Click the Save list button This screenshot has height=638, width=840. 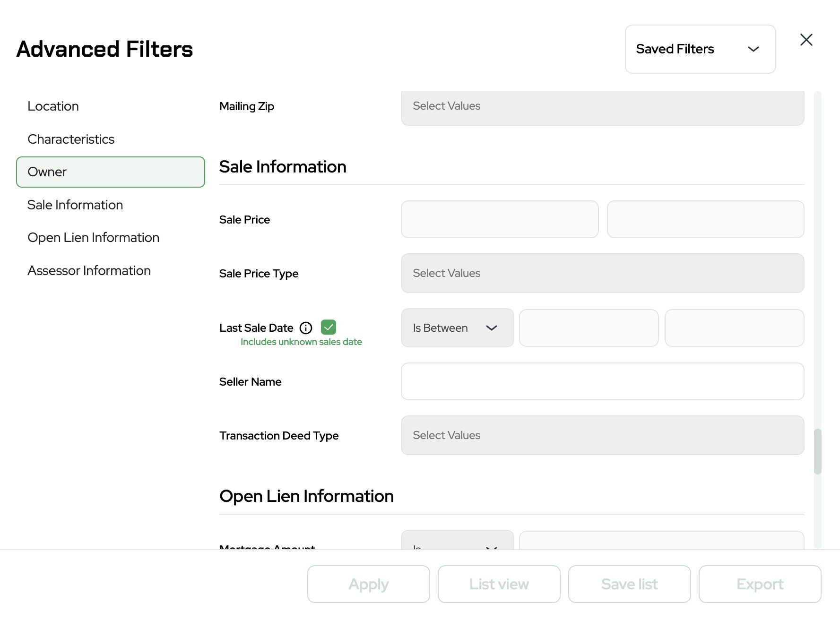pos(629,584)
